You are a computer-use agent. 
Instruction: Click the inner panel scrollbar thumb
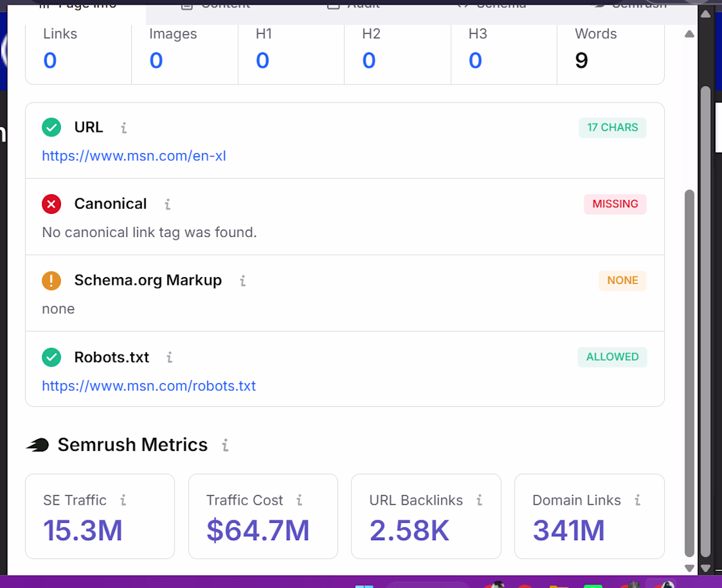689,373
